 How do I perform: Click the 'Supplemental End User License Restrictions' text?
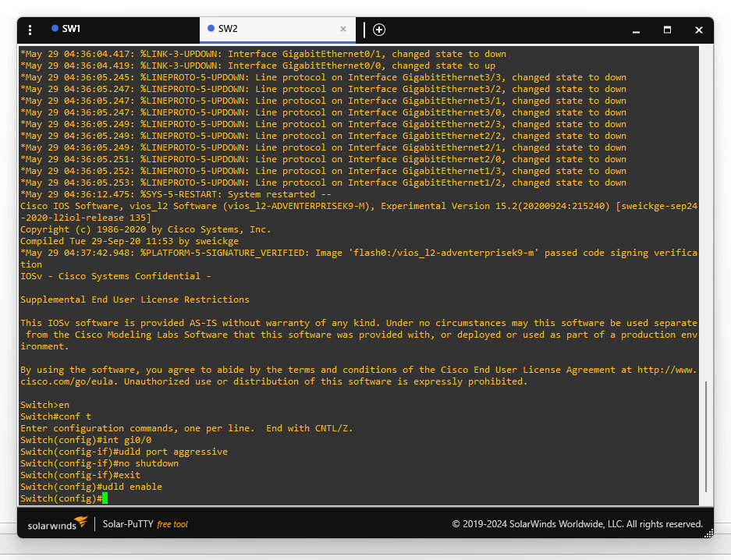[135, 299]
